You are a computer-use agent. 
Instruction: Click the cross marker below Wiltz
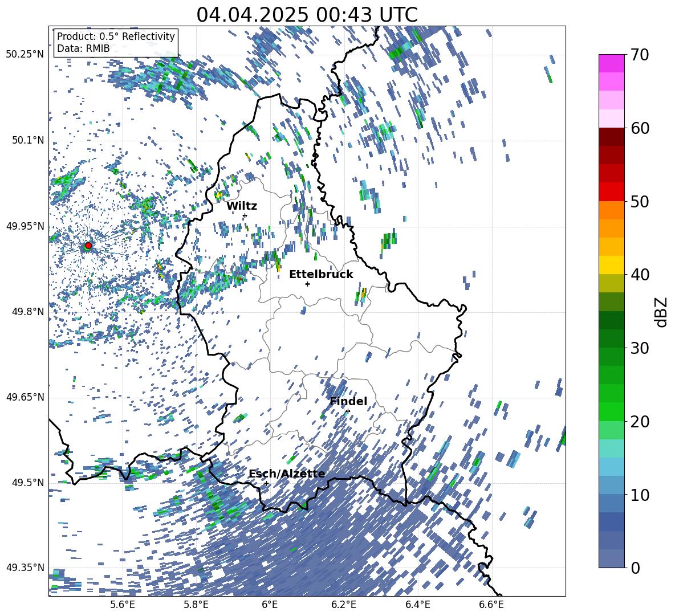245,215
